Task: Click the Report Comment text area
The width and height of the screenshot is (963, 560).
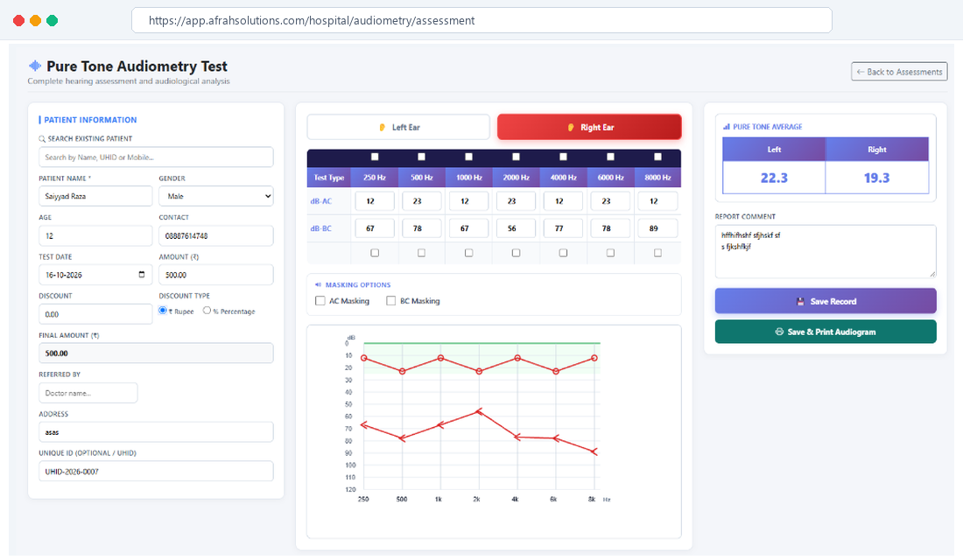Action: 826,251
